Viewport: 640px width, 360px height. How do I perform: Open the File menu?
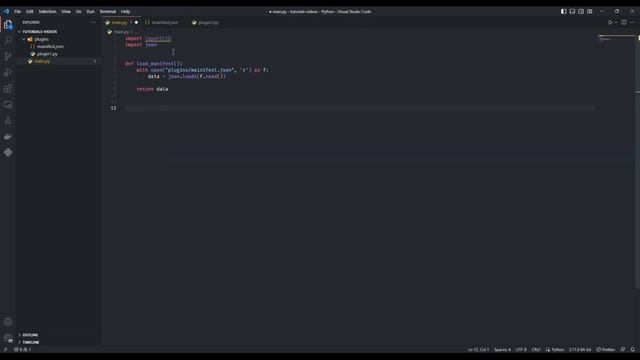(18, 11)
